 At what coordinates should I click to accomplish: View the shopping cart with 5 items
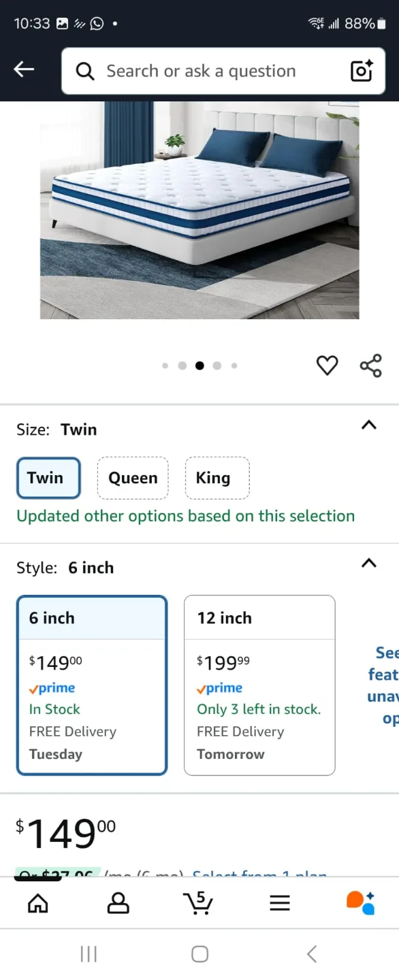click(198, 902)
